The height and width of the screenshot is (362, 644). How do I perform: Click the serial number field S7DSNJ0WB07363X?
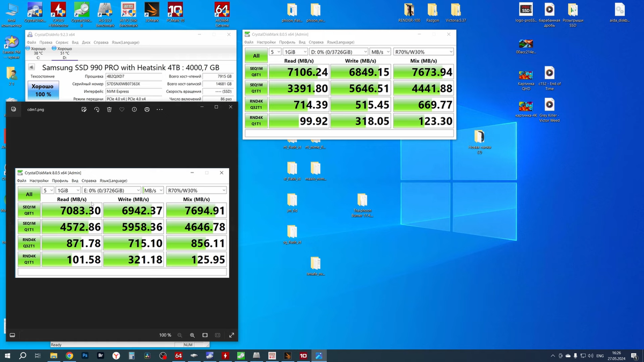[134, 84]
